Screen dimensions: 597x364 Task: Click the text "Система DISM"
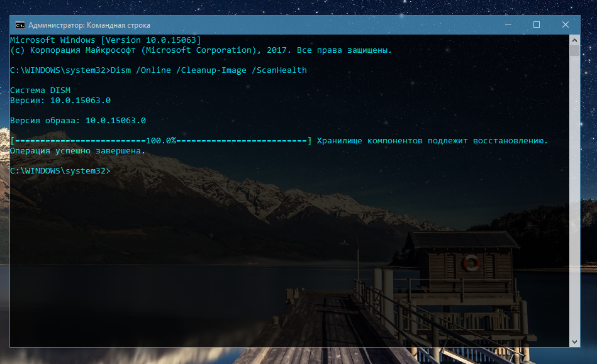(x=40, y=90)
